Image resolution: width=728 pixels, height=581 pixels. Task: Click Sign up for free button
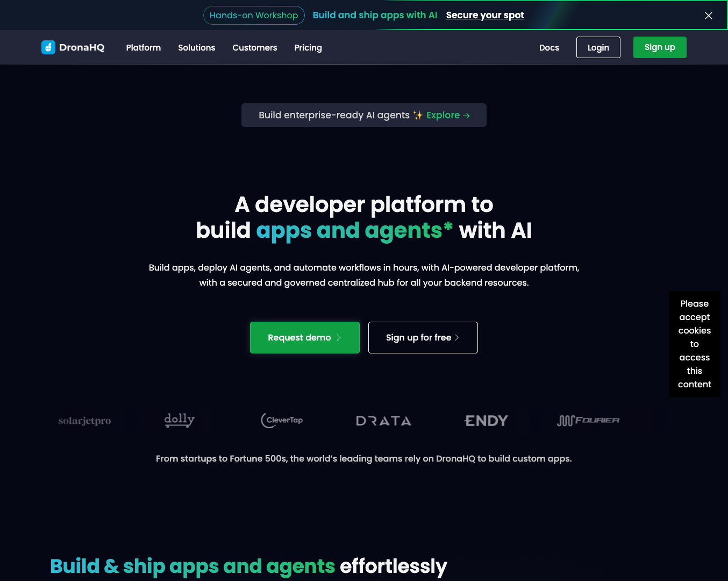tap(423, 337)
